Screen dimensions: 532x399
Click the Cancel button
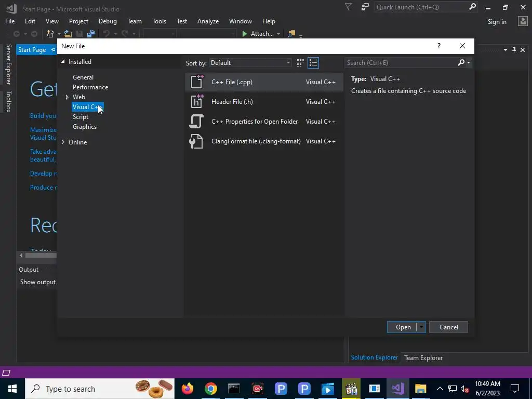448,327
